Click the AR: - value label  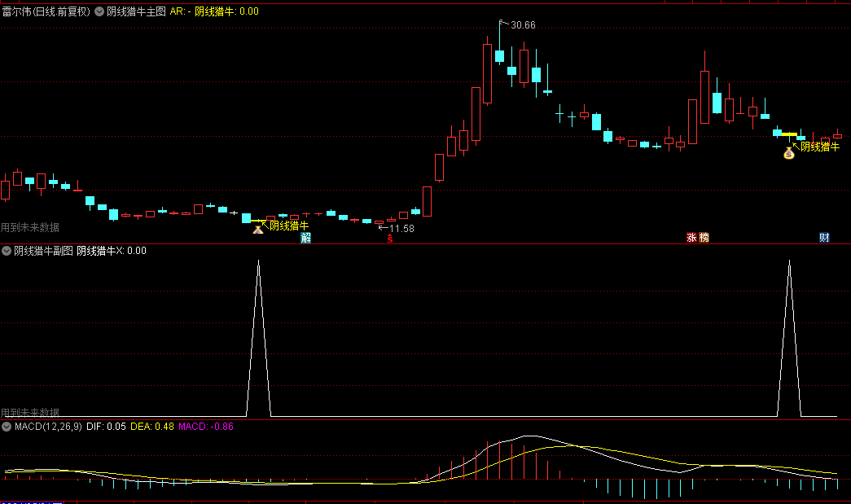[x=180, y=11]
